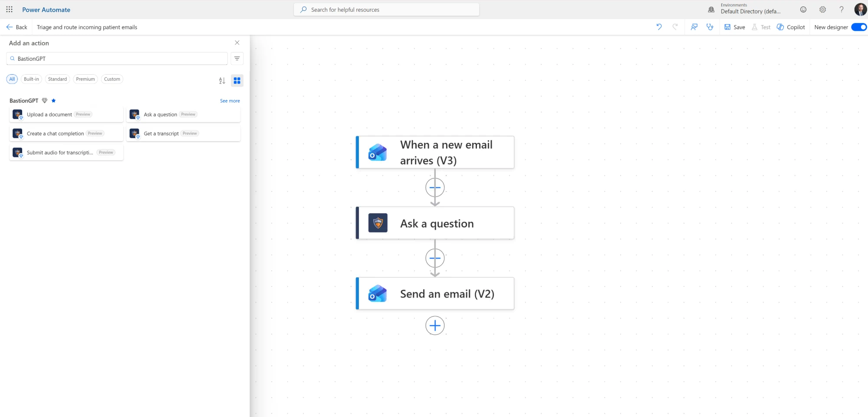The image size is (868, 417).
Task: Switch to grid view icon
Action: click(x=237, y=80)
